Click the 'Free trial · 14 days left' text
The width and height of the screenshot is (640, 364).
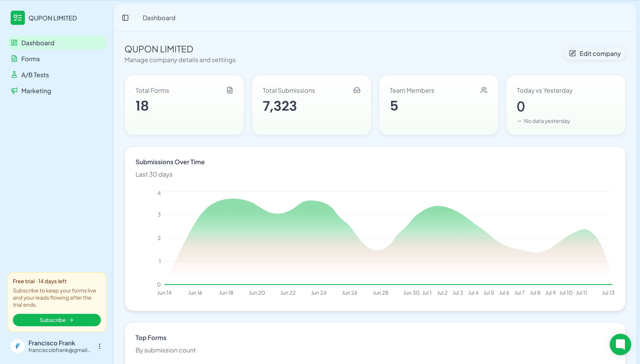tap(40, 281)
